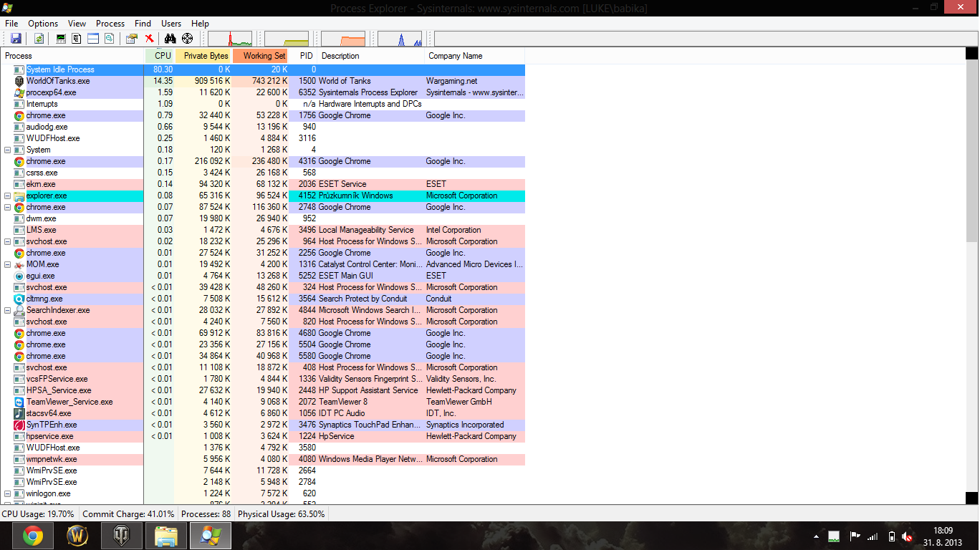980x550 pixels.
Task: Open Find Handle binoculars icon
Action: coord(170,39)
